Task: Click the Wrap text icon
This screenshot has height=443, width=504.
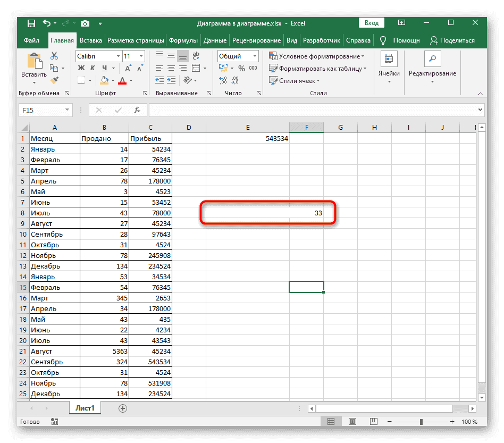Action: coord(196,56)
